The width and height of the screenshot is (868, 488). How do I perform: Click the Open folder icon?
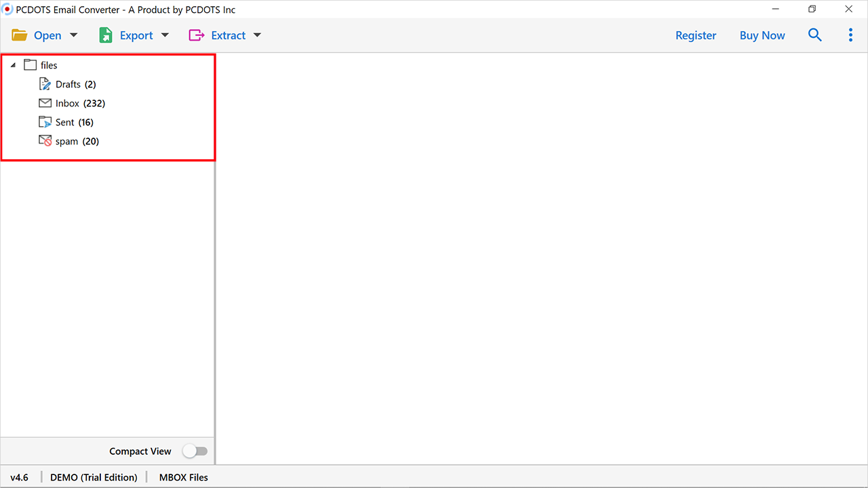click(19, 35)
